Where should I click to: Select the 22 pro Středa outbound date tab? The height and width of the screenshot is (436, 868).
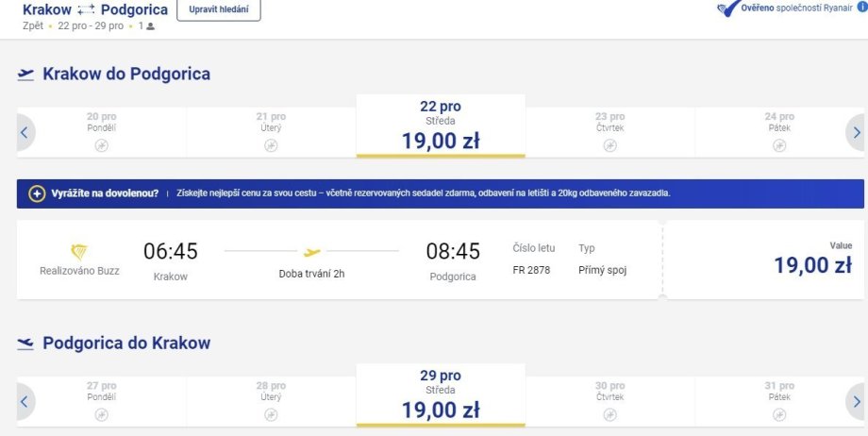click(441, 126)
